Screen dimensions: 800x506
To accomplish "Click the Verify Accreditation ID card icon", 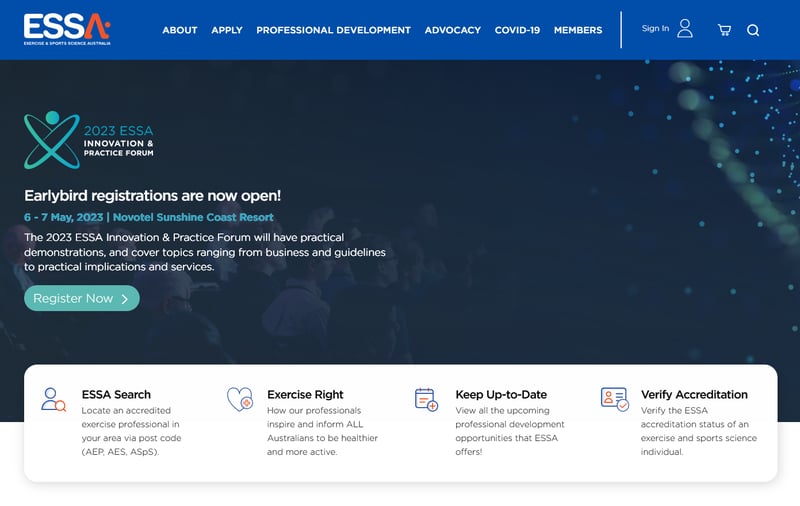I will click(x=614, y=399).
